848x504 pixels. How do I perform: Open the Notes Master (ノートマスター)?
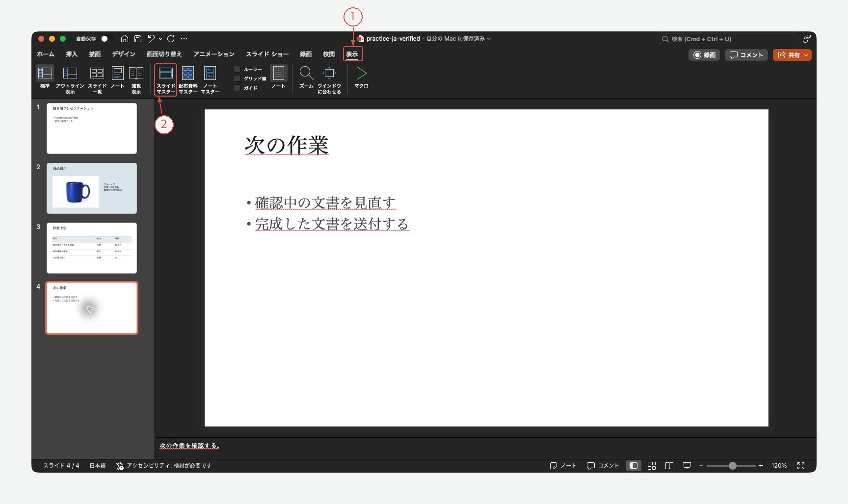[x=210, y=80]
